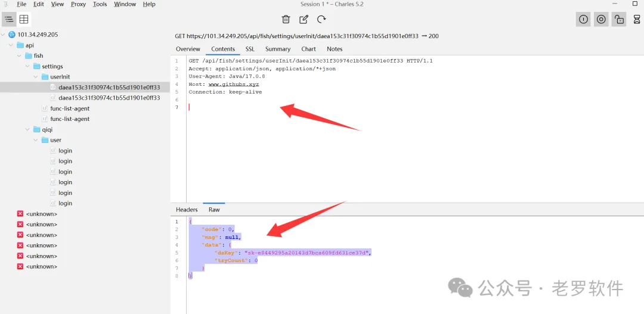
Task: Switch to Sequence table view icon
Action: 24,19
